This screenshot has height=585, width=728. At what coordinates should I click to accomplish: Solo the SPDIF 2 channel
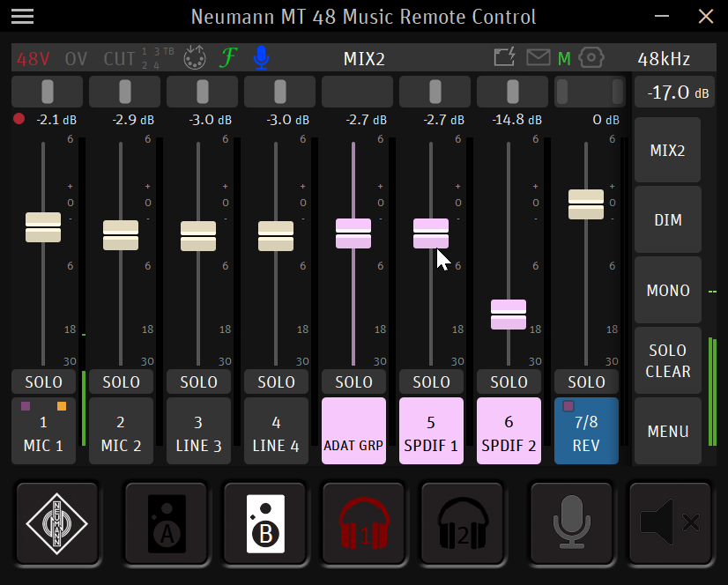click(x=509, y=382)
